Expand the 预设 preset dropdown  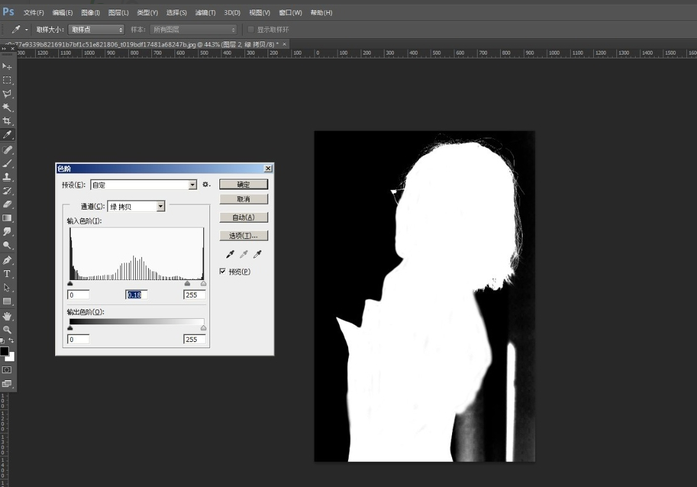point(192,185)
